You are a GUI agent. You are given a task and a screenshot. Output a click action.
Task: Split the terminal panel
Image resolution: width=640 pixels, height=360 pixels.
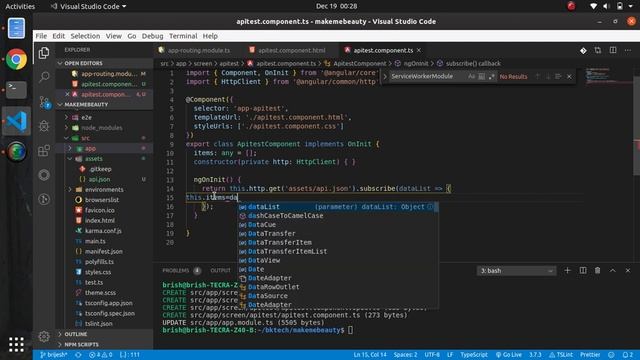coord(582,271)
